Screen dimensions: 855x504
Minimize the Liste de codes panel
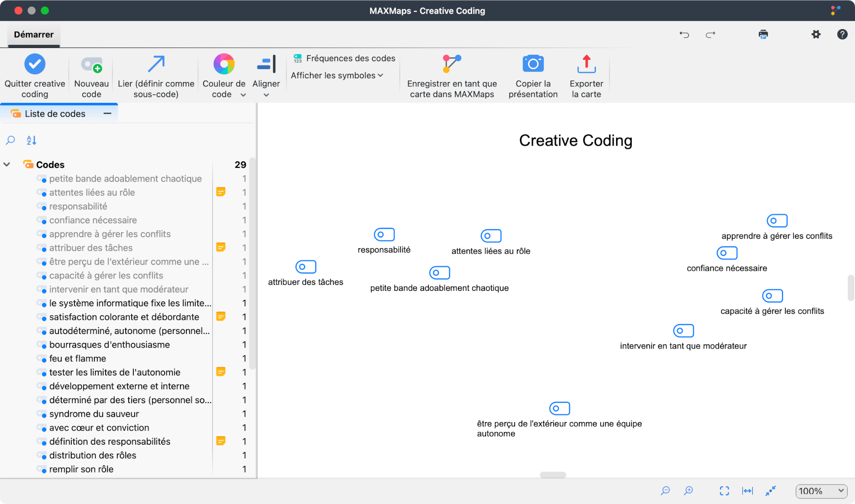[x=108, y=114]
